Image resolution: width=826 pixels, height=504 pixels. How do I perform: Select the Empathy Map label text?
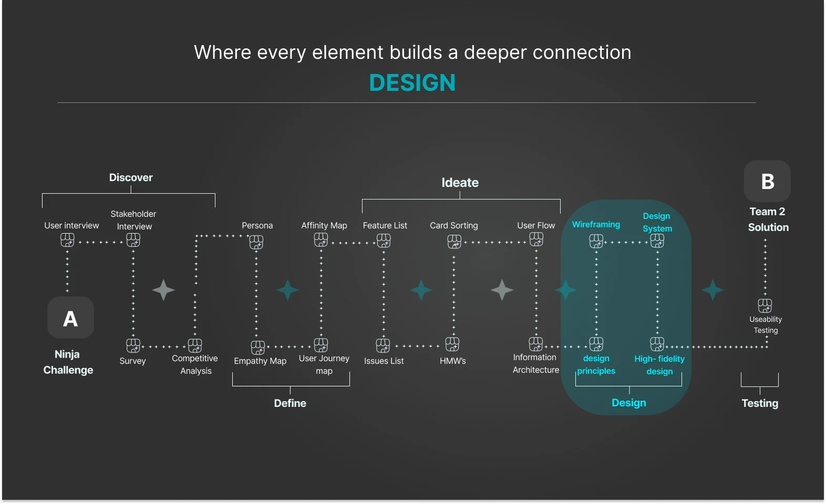coord(260,361)
